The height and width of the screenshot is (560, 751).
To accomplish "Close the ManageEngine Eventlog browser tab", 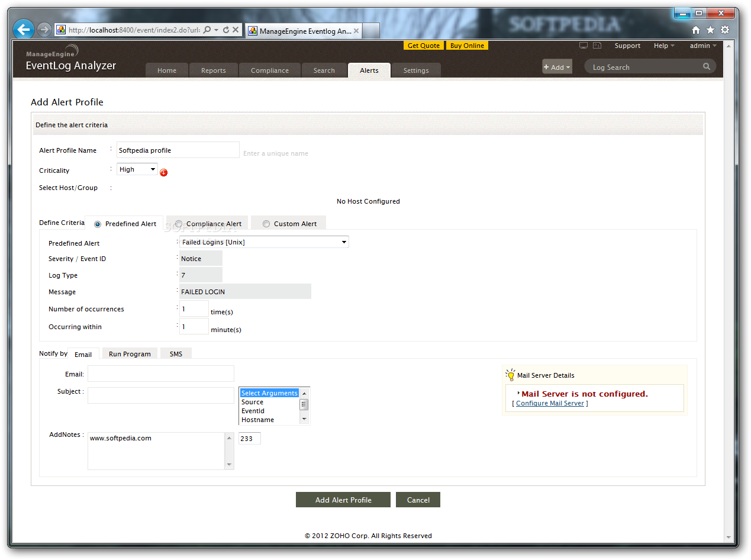I will [356, 31].
